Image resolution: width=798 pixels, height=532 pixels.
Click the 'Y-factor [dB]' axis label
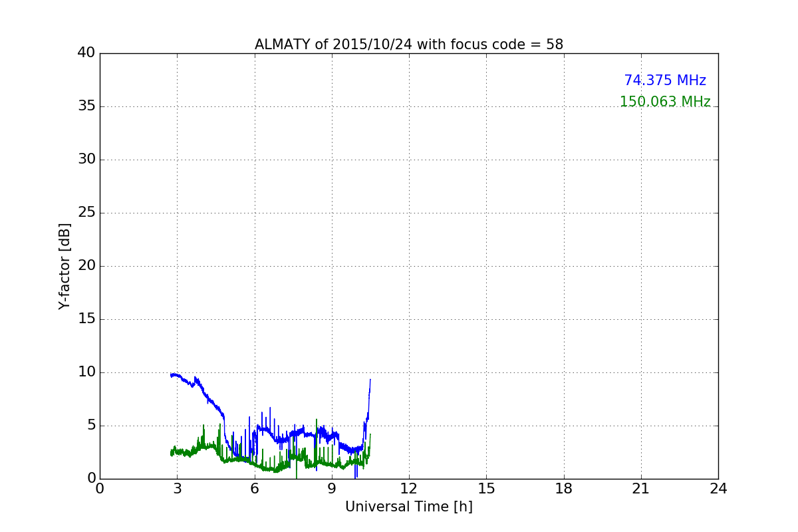pos(65,266)
